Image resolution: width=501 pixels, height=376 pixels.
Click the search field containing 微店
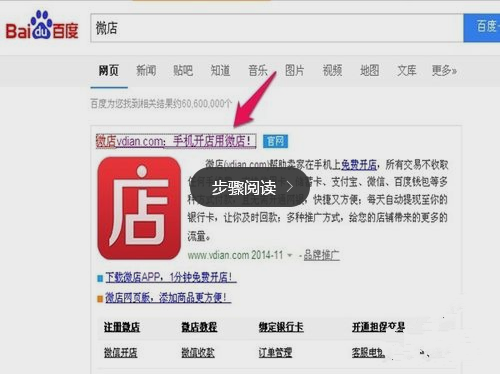click(277, 28)
